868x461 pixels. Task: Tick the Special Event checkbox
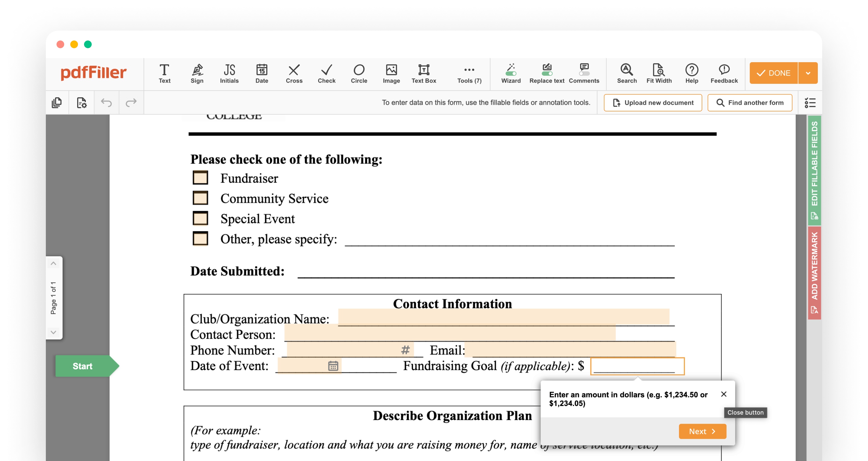(200, 218)
